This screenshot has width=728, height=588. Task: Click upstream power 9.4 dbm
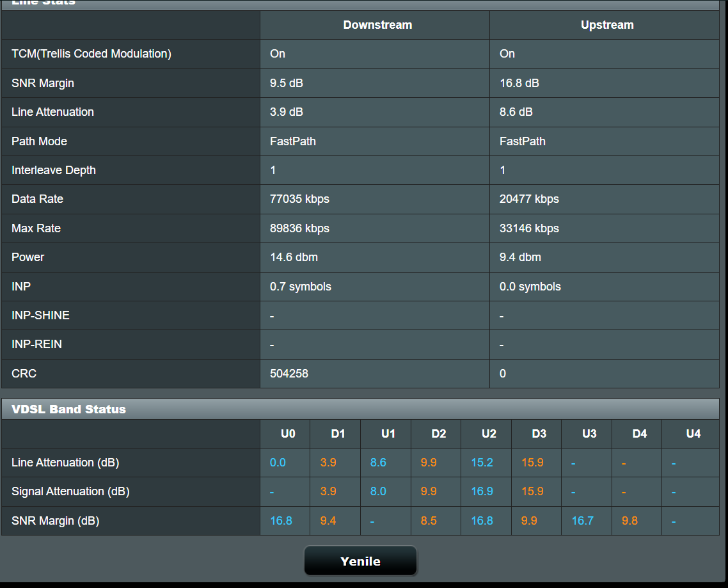coord(520,257)
